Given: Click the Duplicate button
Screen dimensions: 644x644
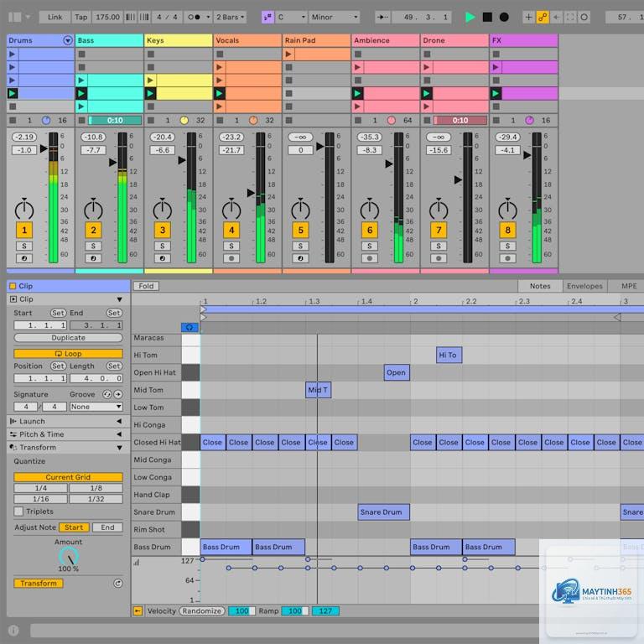Looking at the screenshot, I should click(68, 338).
